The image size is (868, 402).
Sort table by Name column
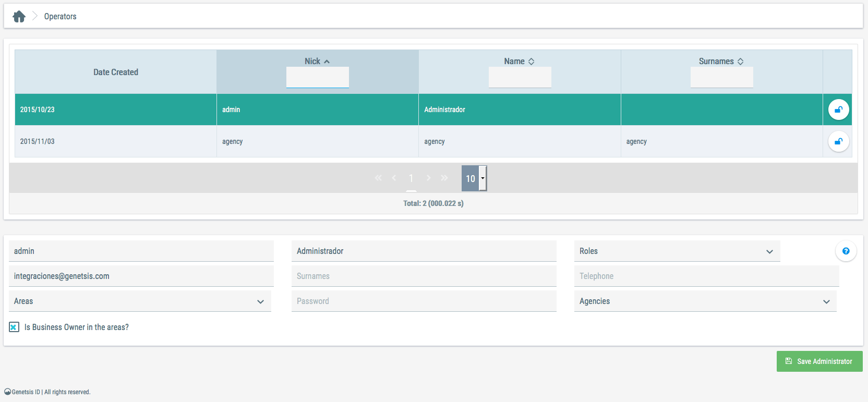click(x=531, y=62)
